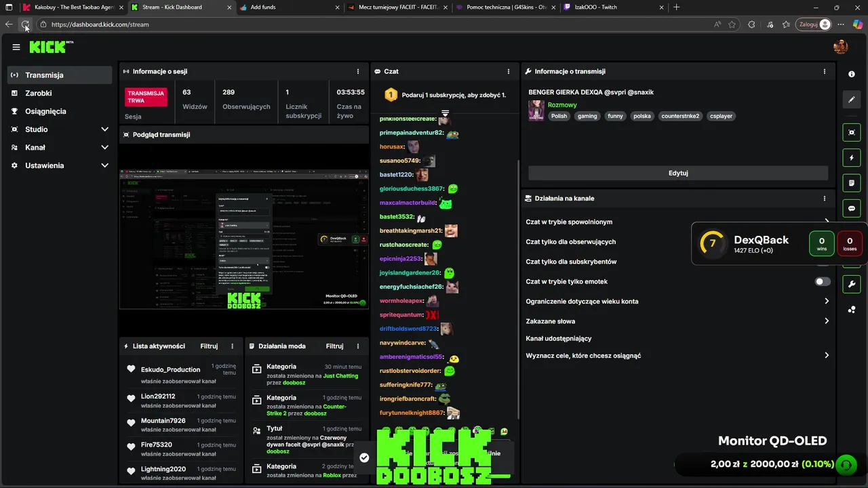The width and height of the screenshot is (868, 488).
Task: Click the stream preview thumbnail
Action: point(244,240)
